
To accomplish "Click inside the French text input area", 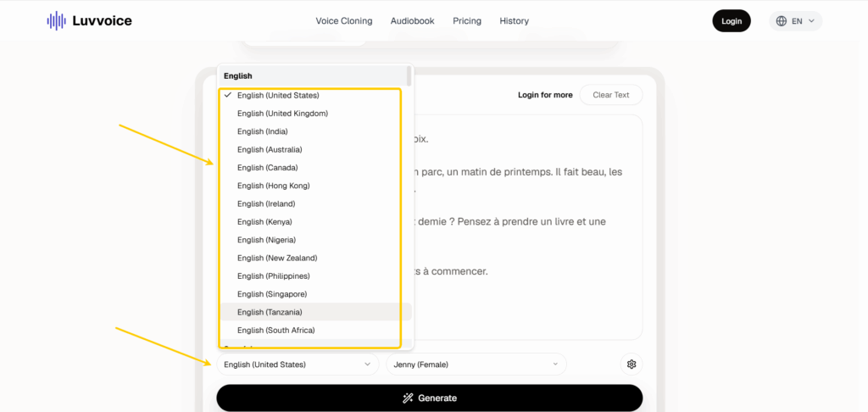I will tap(529, 227).
